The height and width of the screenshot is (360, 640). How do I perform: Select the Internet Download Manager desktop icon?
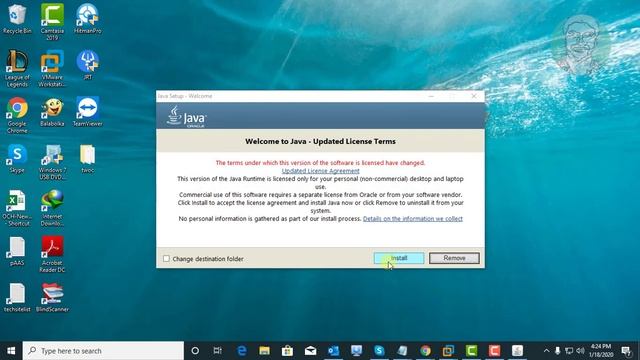point(52,208)
